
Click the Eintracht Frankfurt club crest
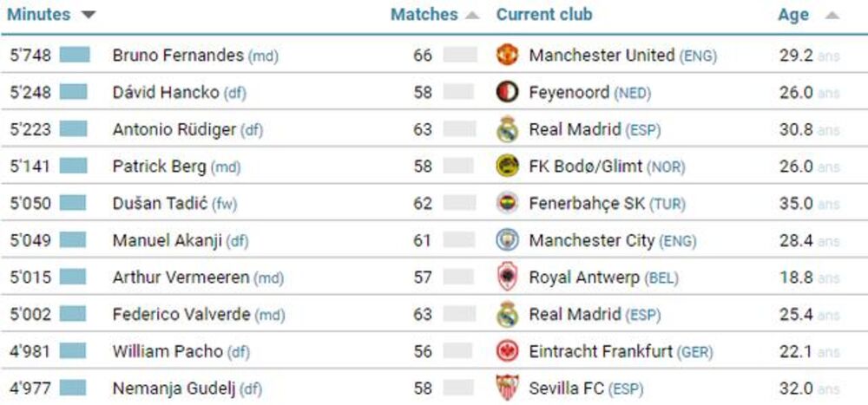tap(507, 351)
